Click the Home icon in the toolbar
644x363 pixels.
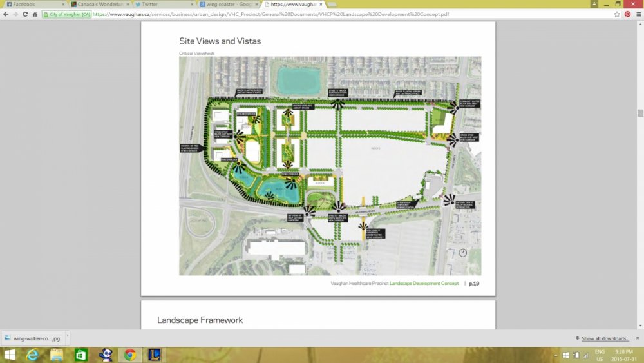pyautogui.click(x=35, y=14)
